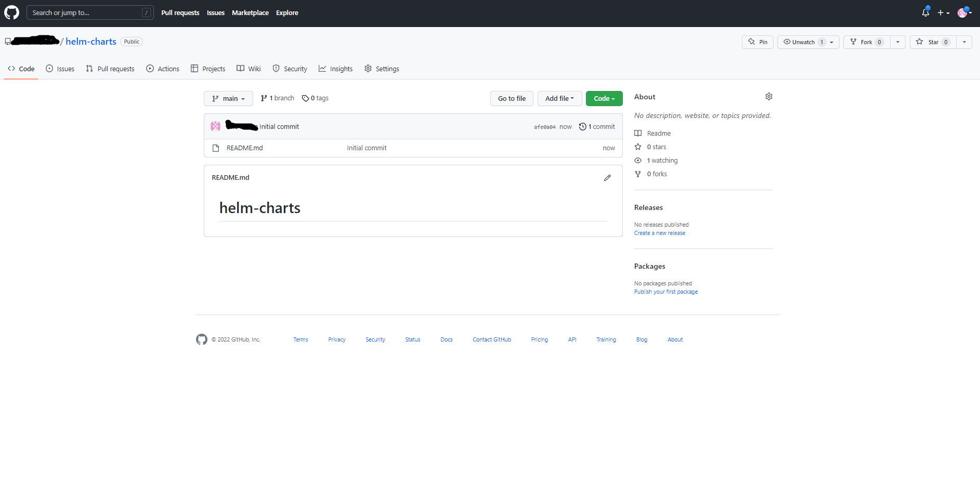View the 1 branch link

278,98
